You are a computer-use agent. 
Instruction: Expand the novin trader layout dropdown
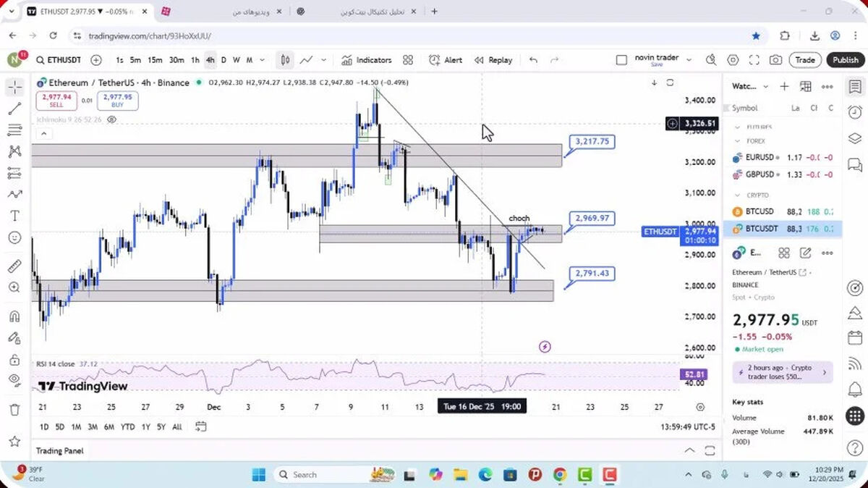pyautogui.click(x=689, y=59)
